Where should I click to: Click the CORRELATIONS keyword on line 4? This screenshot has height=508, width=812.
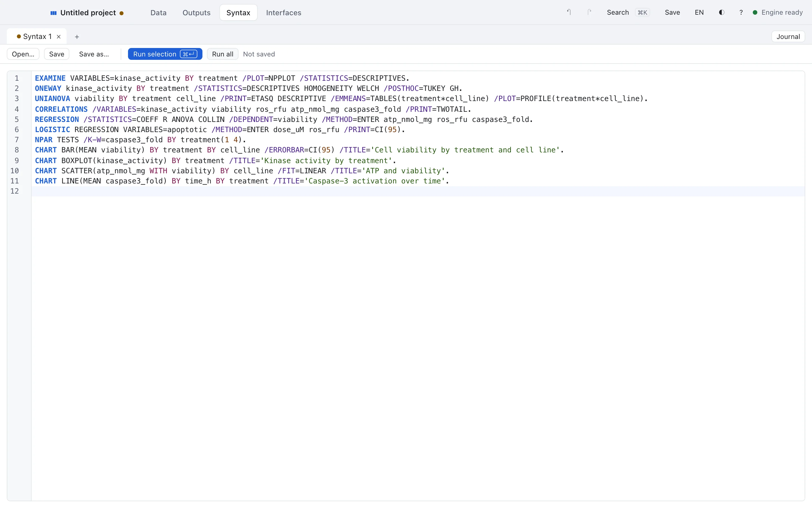pos(61,109)
